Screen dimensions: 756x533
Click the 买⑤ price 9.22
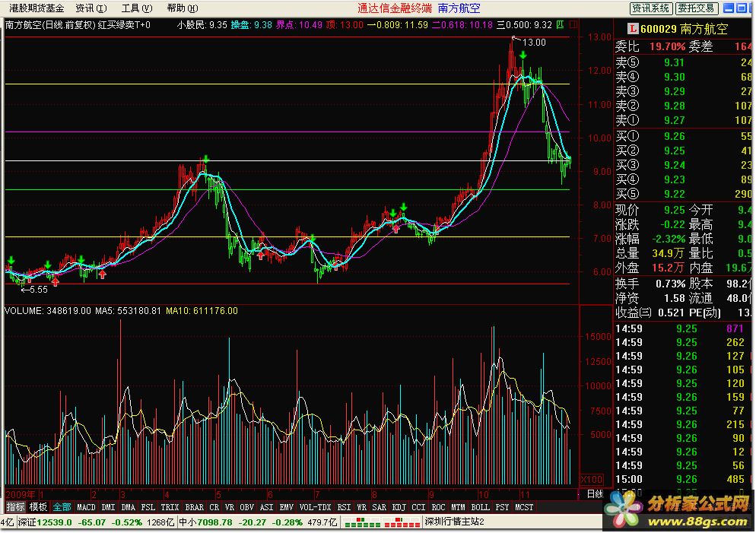click(674, 194)
